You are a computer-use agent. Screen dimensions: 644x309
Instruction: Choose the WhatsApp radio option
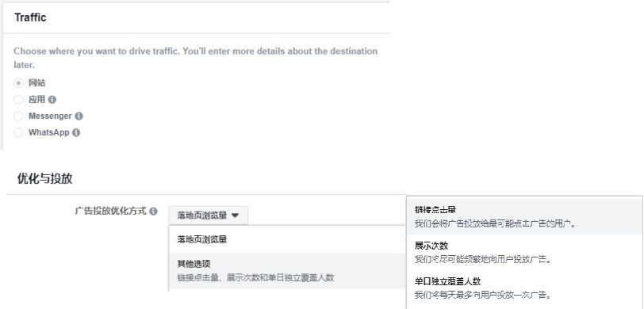[x=18, y=132]
